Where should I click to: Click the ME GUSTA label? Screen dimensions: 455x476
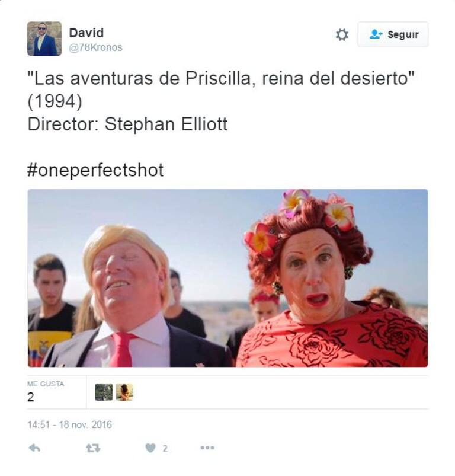point(46,384)
